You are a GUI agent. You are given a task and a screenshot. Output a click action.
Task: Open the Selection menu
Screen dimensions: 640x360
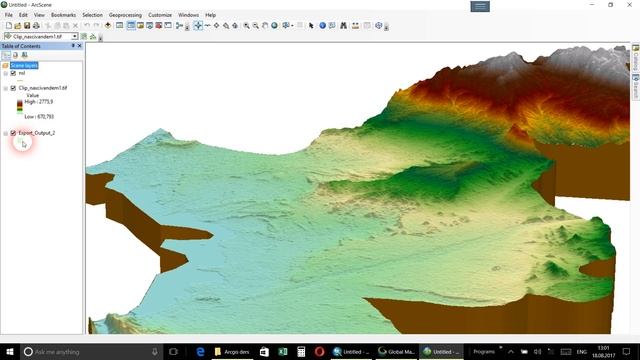point(93,15)
